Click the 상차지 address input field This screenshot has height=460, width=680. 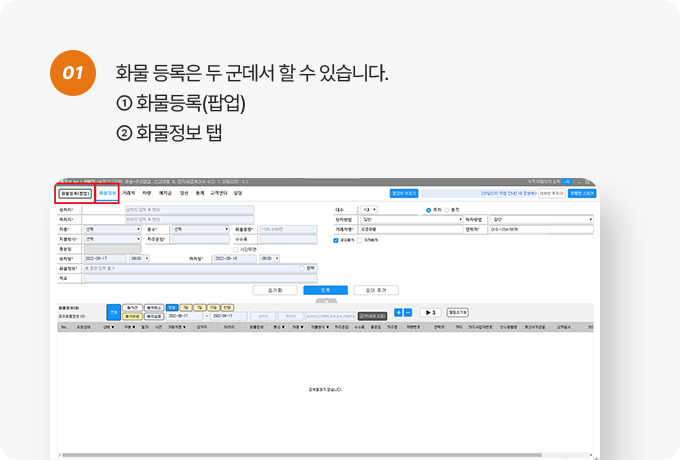pos(190,210)
